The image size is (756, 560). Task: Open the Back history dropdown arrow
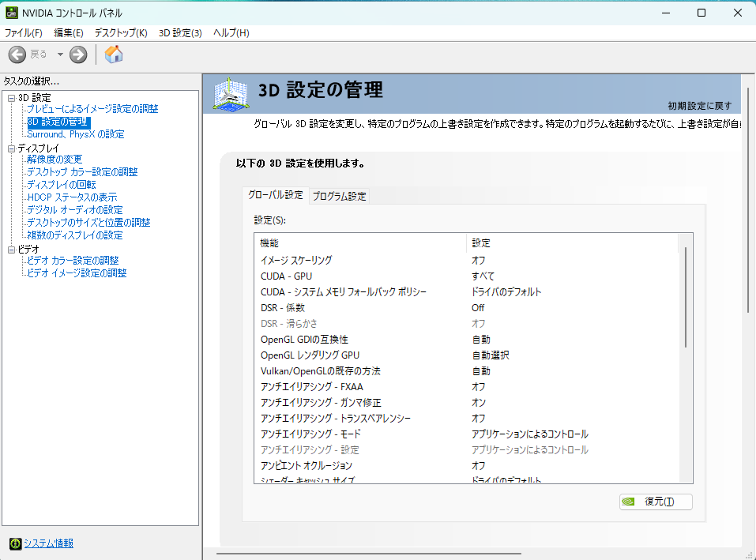tap(59, 54)
